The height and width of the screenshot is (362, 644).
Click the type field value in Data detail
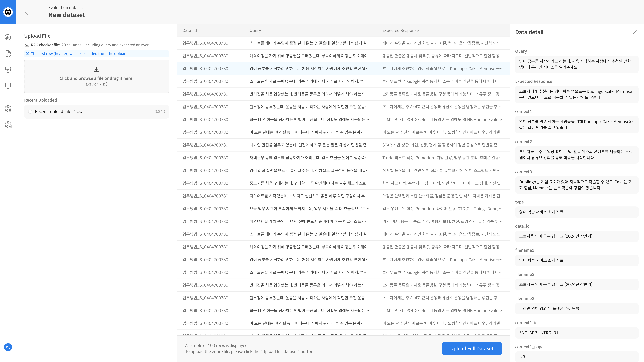pyautogui.click(x=577, y=212)
